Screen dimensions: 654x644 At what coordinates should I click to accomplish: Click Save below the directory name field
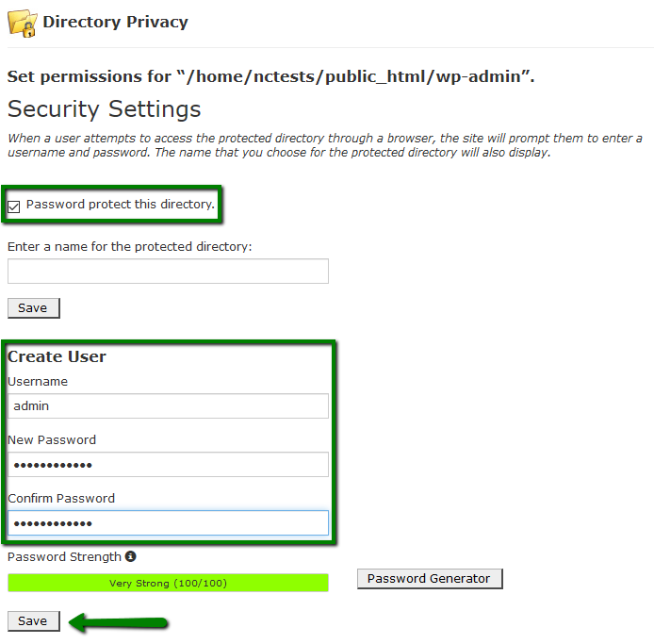[x=33, y=308]
